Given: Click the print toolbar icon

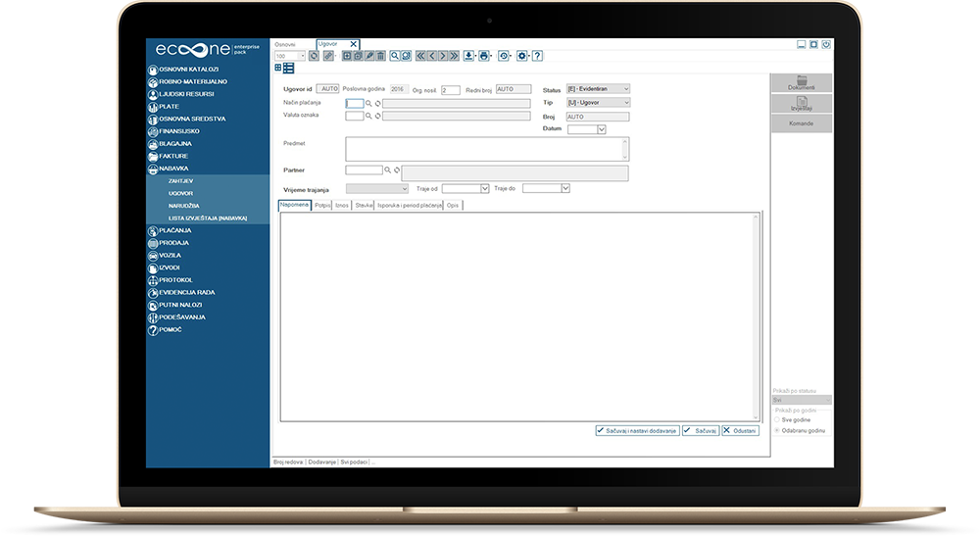Looking at the screenshot, I should pos(483,56).
